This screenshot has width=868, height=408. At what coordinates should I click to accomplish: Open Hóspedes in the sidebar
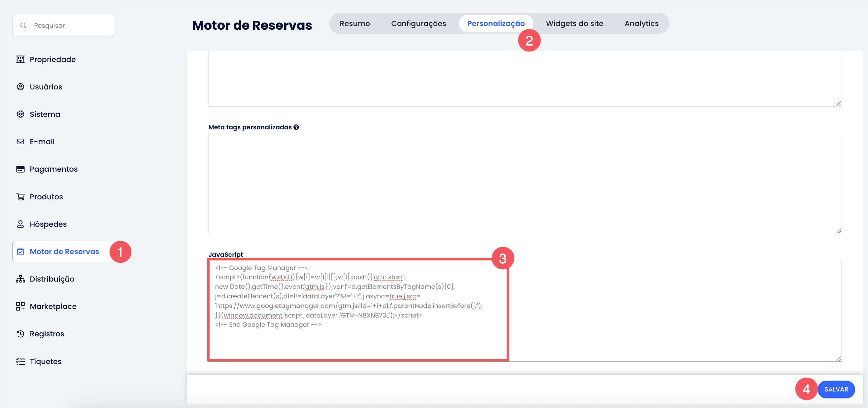(x=48, y=224)
